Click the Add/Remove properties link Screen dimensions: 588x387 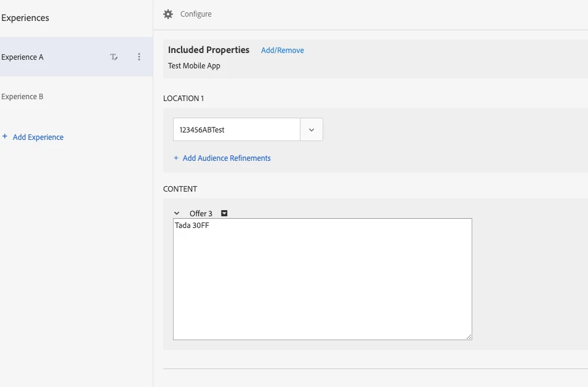coord(282,51)
